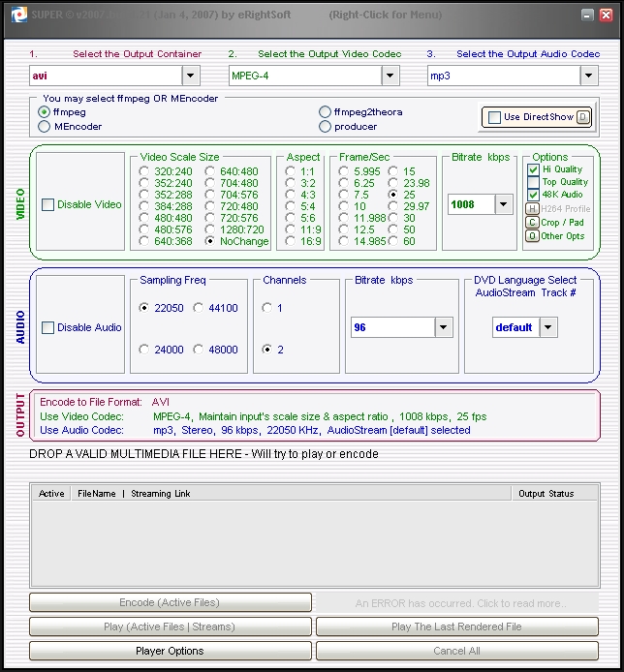The image size is (624, 672).
Task: Toggle the Disable Video checkbox
Action: pyautogui.click(x=47, y=204)
